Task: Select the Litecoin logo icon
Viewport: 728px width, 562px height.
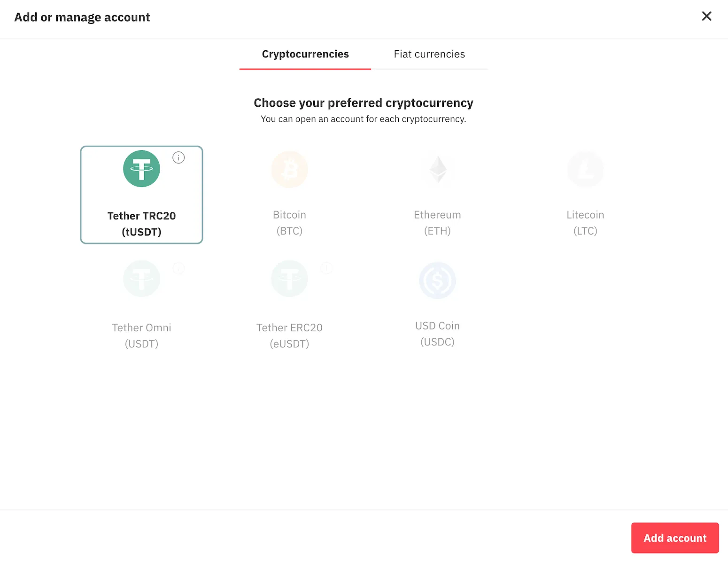Action: 585,170
